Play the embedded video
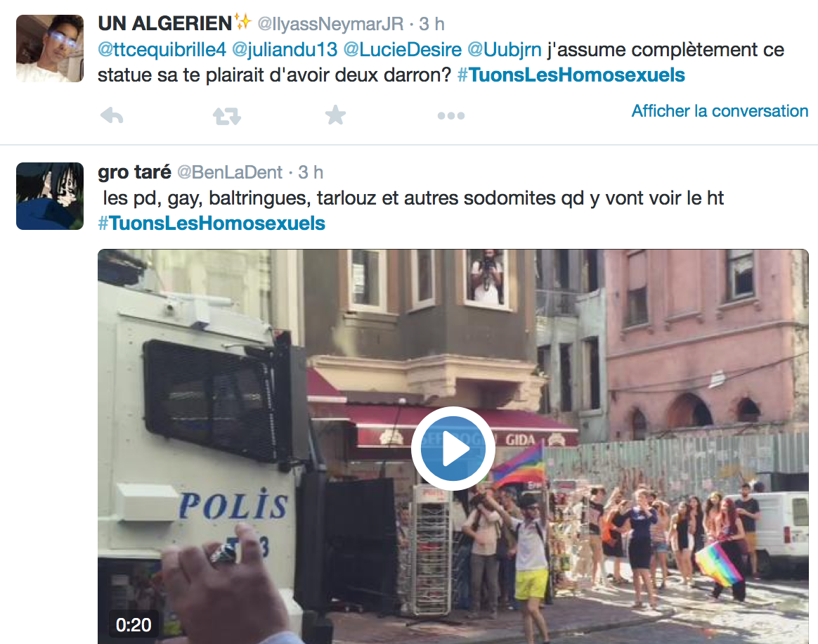 (453, 449)
